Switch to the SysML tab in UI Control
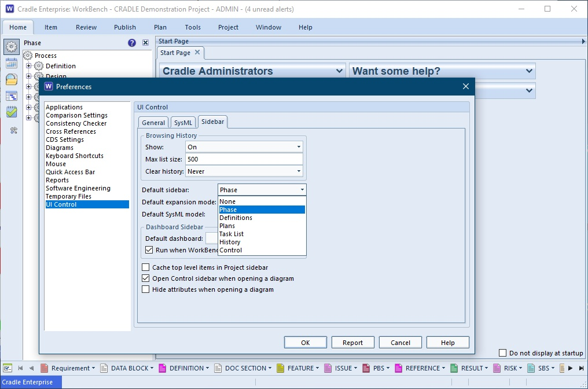The height and width of the screenshot is (389, 588). point(183,123)
